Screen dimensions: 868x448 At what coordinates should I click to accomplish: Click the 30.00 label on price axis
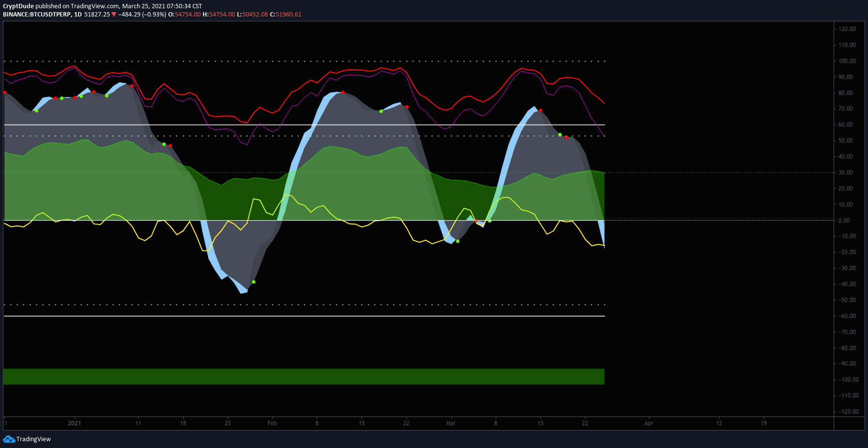(846, 173)
